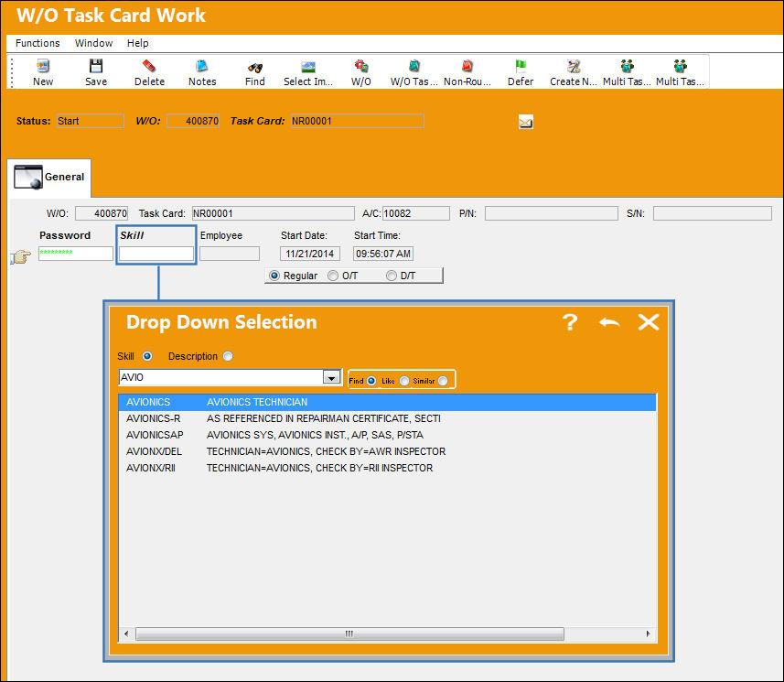Click the Find binoculars icon
784x682 pixels.
[255, 67]
